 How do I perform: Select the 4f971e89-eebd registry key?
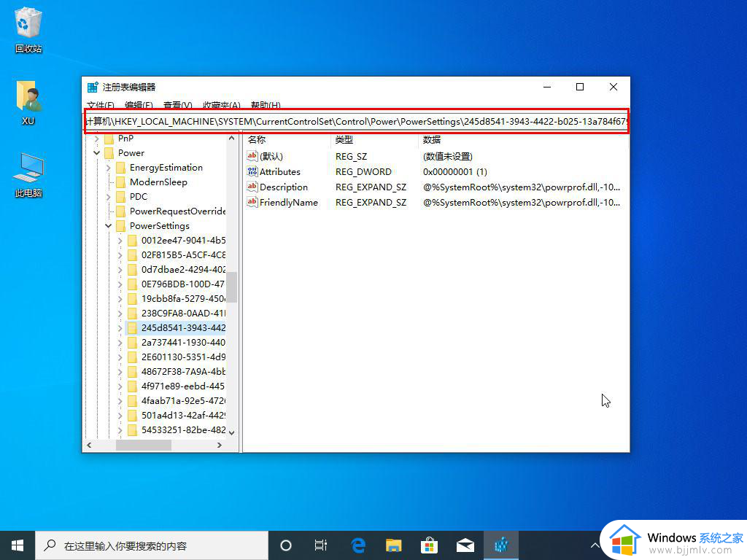click(183, 386)
